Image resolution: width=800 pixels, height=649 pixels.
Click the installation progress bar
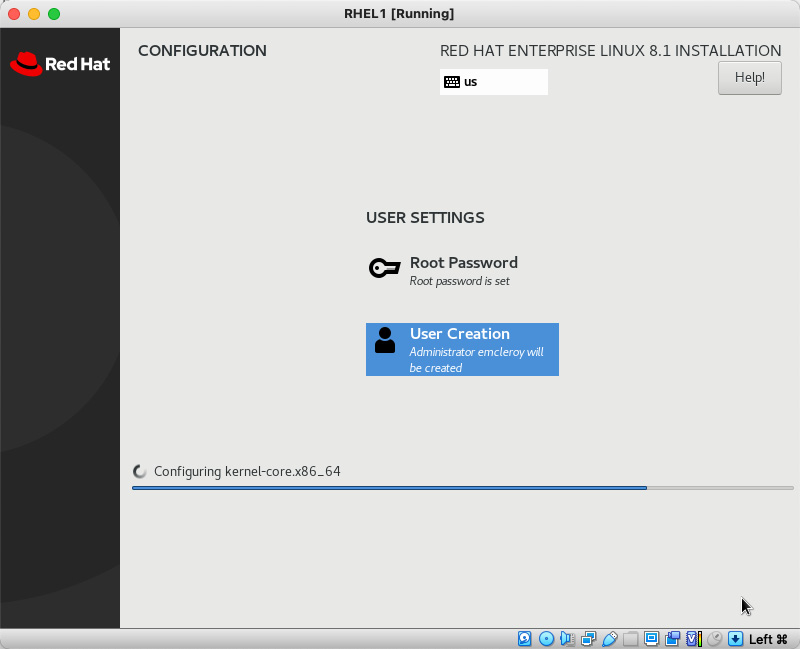[x=463, y=488]
